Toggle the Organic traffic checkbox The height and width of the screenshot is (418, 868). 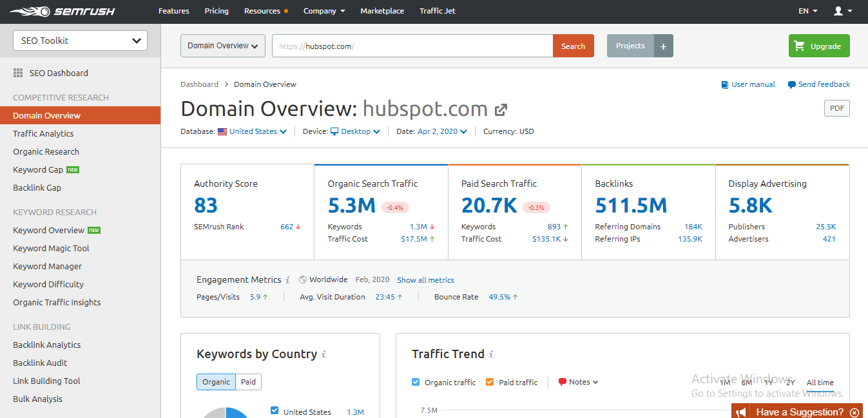(x=416, y=382)
